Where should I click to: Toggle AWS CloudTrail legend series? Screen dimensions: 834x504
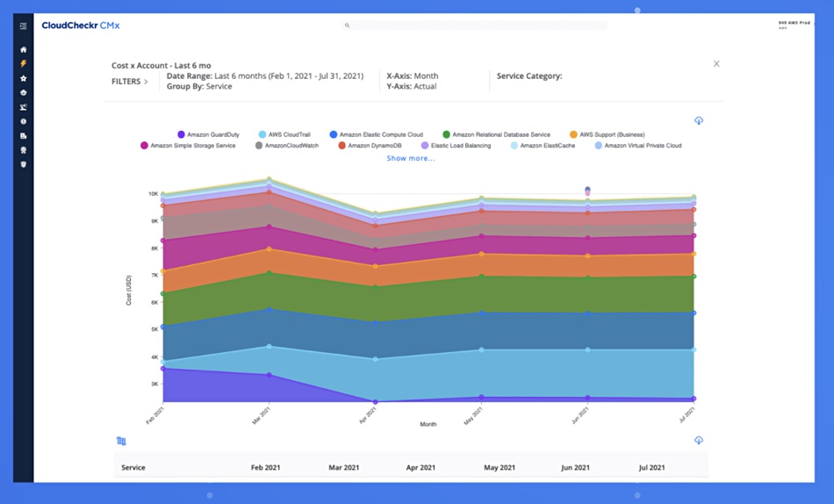[x=284, y=134]
